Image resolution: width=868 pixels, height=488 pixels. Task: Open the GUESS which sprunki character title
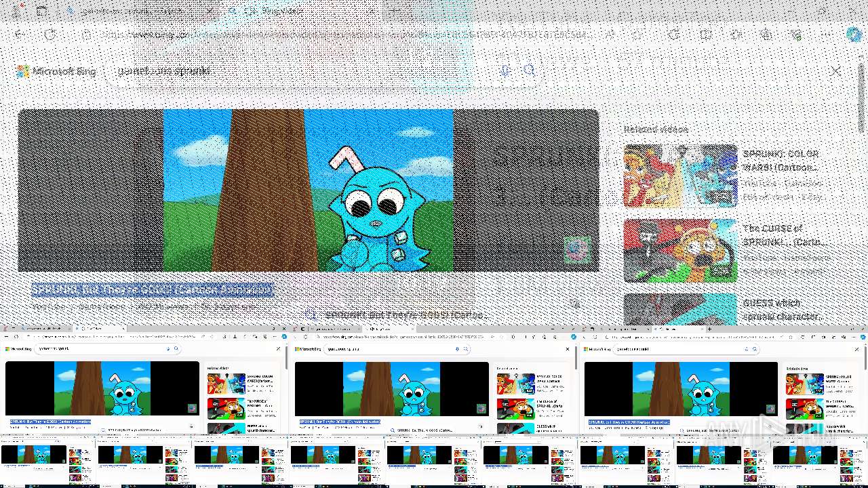pyautogui.click(x=783, y=310)
